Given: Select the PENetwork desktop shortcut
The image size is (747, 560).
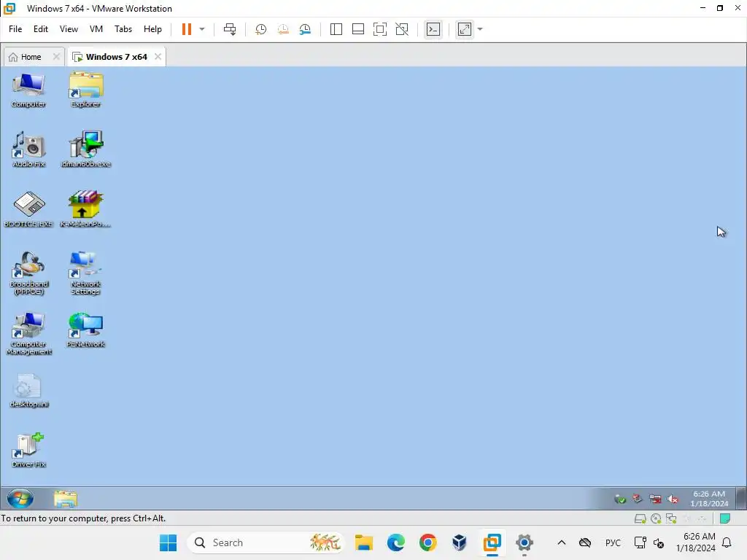Looking at the screenshot, I should [86, 330].
